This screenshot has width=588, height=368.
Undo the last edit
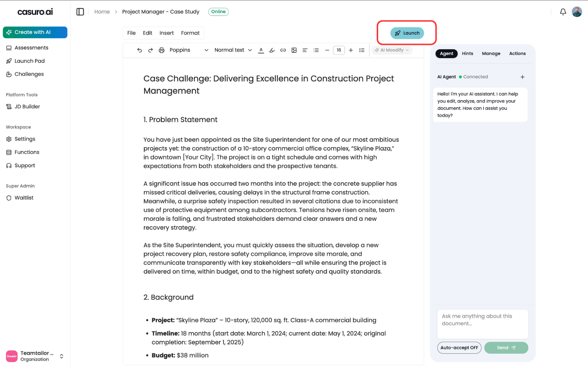[x=140, y=50]
